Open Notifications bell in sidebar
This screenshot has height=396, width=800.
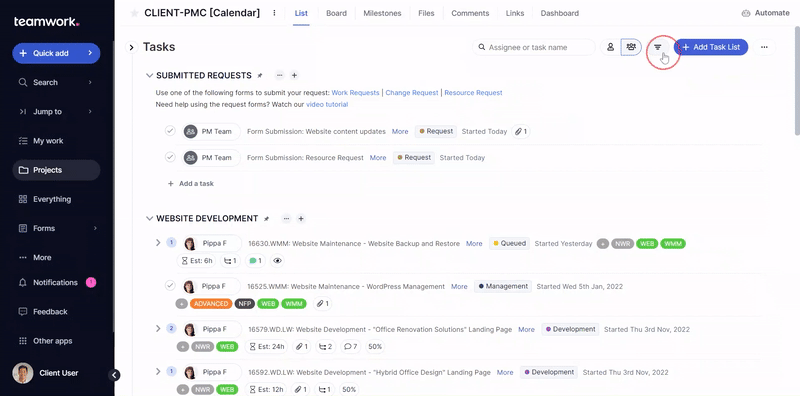23,282
